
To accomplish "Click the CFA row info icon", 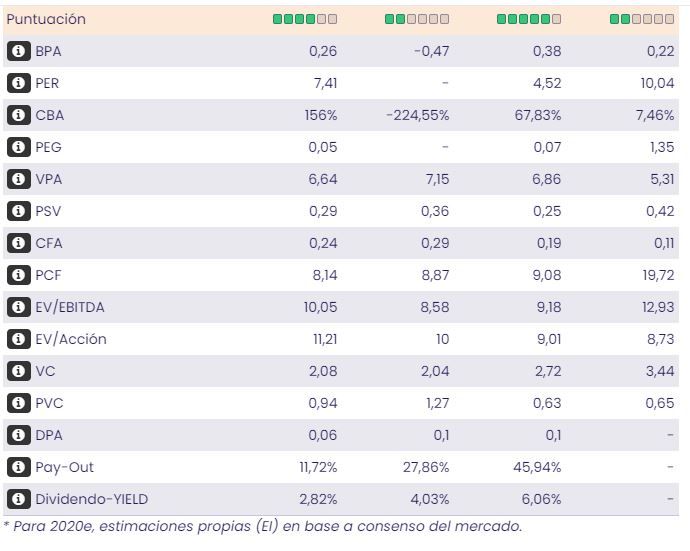I will [x=18, y=243].
